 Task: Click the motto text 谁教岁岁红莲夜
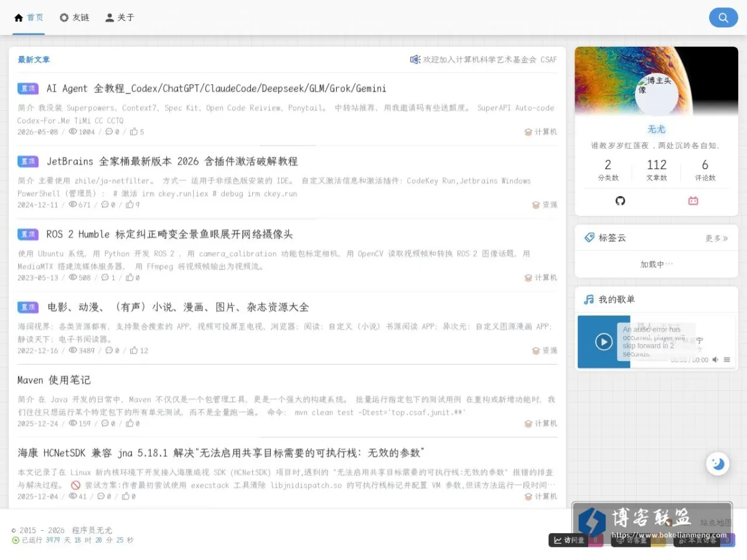point(656,146)
